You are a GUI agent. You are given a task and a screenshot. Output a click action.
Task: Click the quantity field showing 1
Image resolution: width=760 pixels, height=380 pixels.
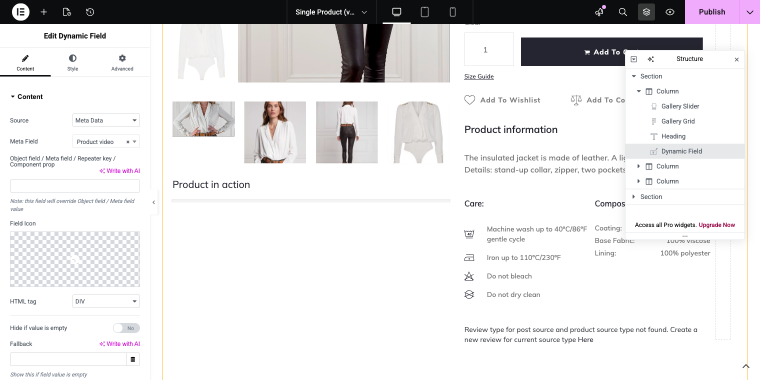click(489, 49)
